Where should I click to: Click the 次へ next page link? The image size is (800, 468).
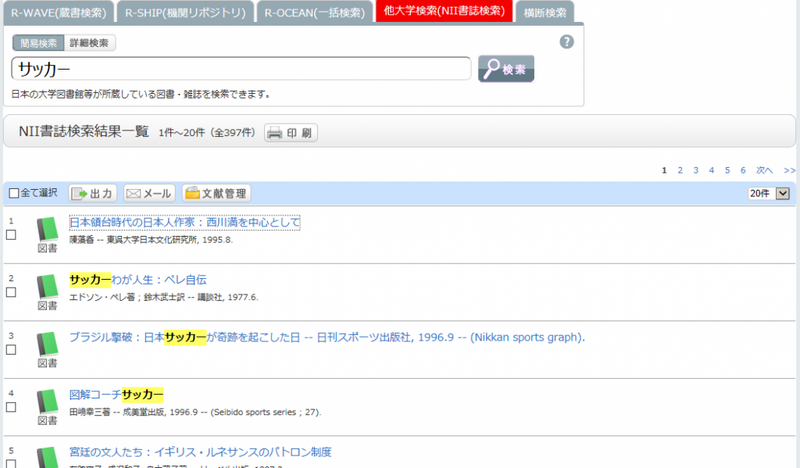(764, 170)
